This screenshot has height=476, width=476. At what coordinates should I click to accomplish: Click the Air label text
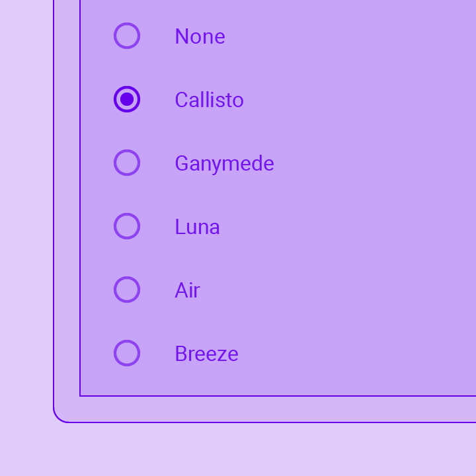(187, 290)
